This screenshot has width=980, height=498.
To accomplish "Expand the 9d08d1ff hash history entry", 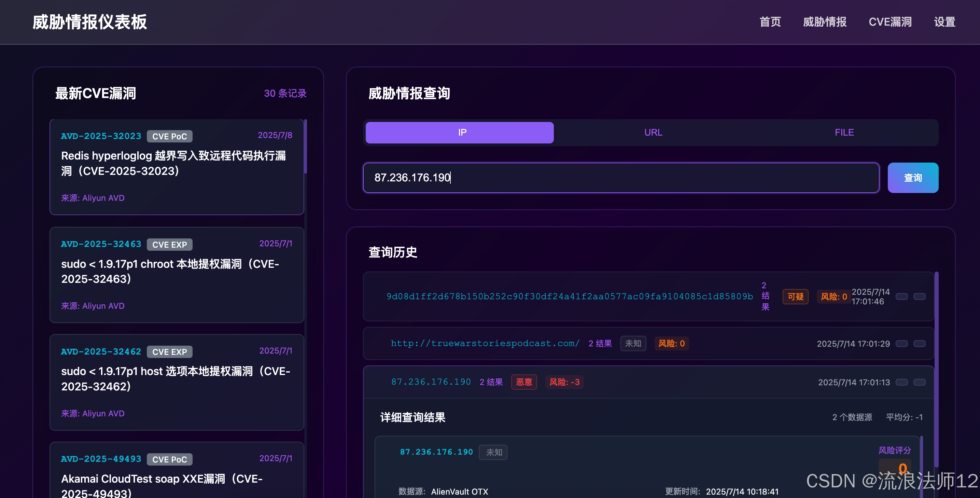I will 569,296.
